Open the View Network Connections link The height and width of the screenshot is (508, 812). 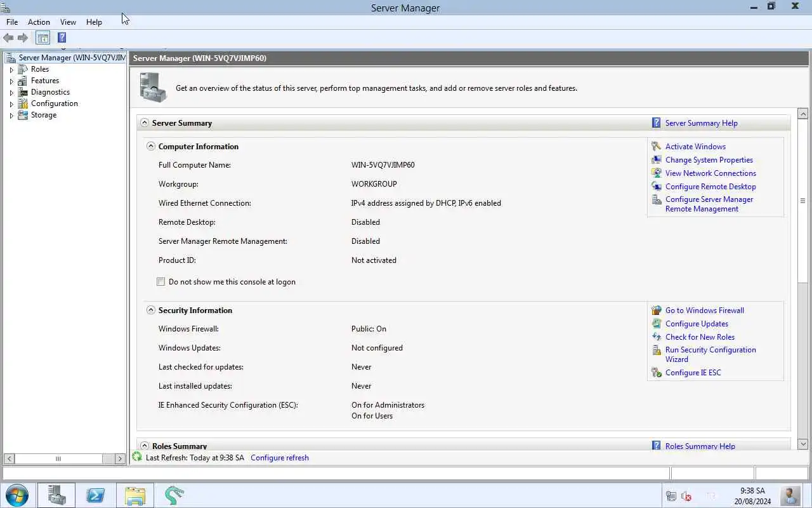click(710, 173)
